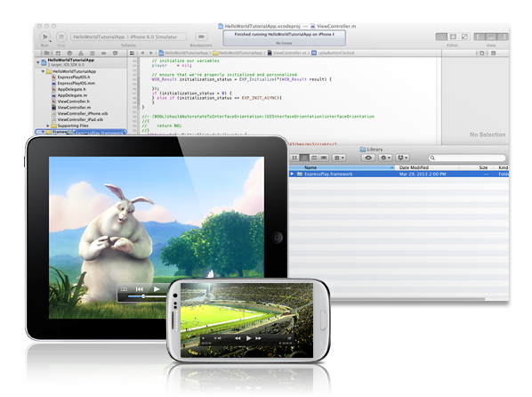Toggle the Navigator pane view button
The image size is (532, 397).
(480, 36)
